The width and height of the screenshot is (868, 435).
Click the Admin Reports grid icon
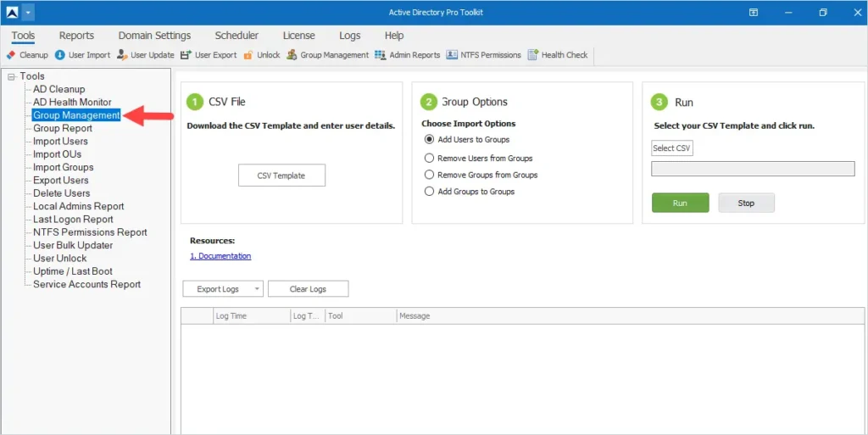click(x=381, y=55)
